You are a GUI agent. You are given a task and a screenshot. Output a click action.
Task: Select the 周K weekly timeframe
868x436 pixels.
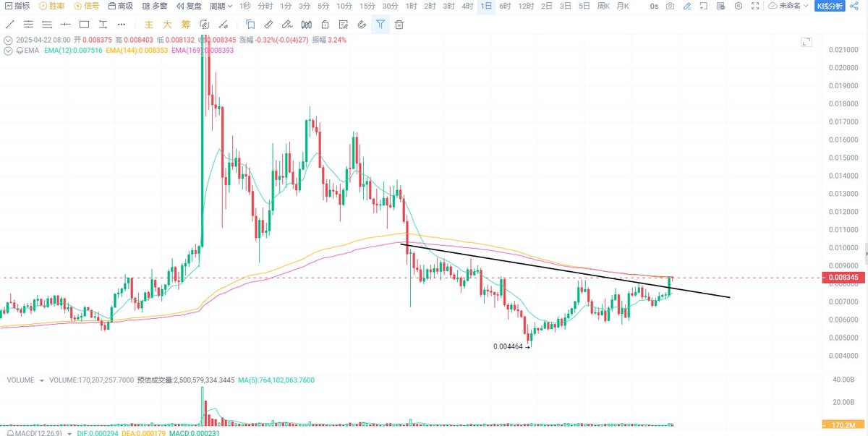click(604, 6)
